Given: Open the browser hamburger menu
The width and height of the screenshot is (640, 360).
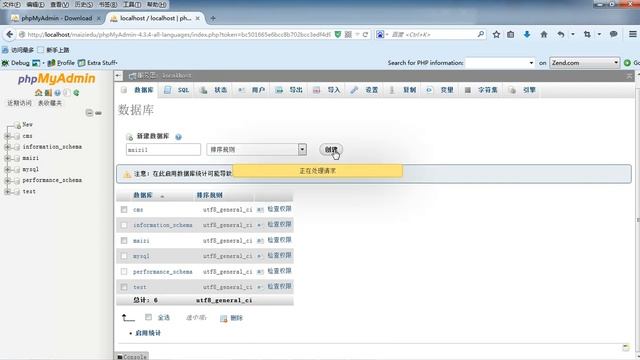Looking at the screenshot, I should [633, 34].
